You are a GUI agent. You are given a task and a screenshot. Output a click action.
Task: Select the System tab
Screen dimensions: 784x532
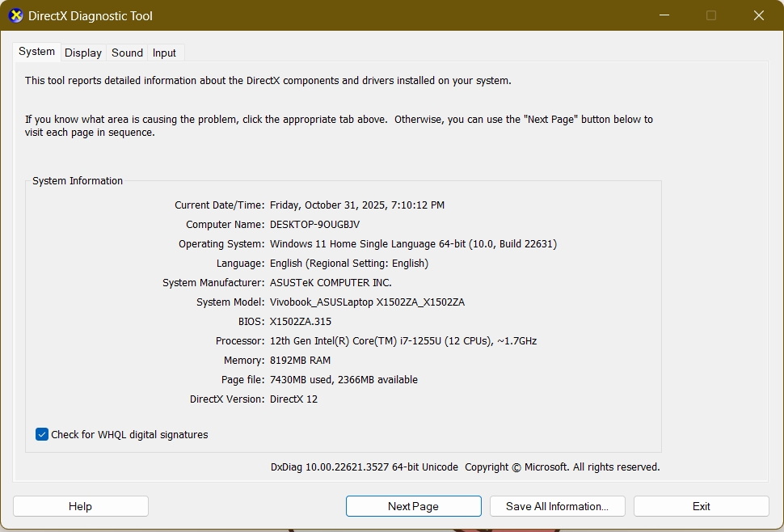pos(37,52)
